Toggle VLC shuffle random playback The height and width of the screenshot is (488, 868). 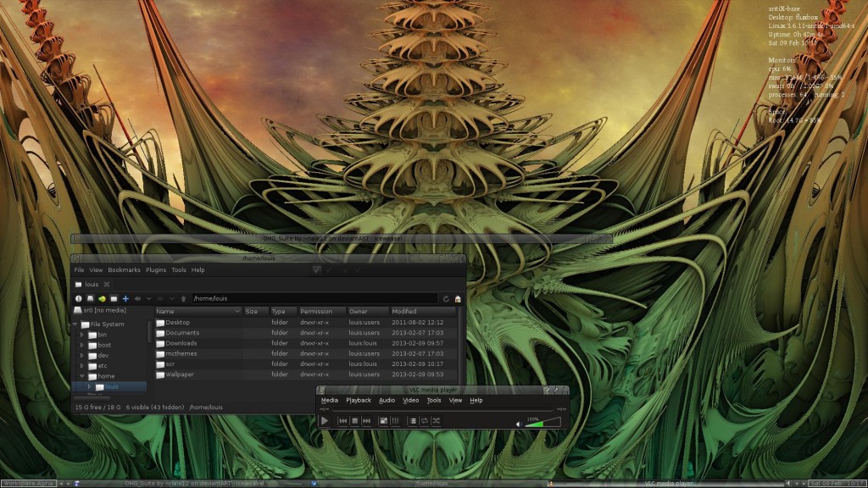point(436,421)
